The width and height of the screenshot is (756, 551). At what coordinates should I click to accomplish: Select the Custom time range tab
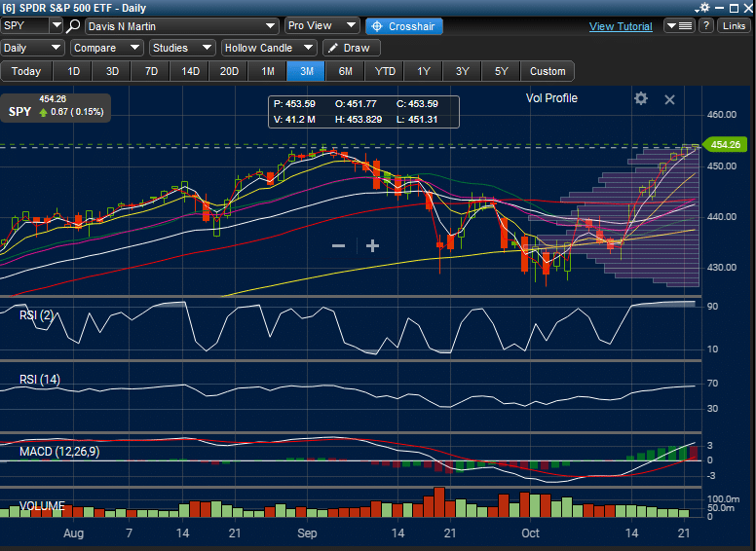coord(548,71)
